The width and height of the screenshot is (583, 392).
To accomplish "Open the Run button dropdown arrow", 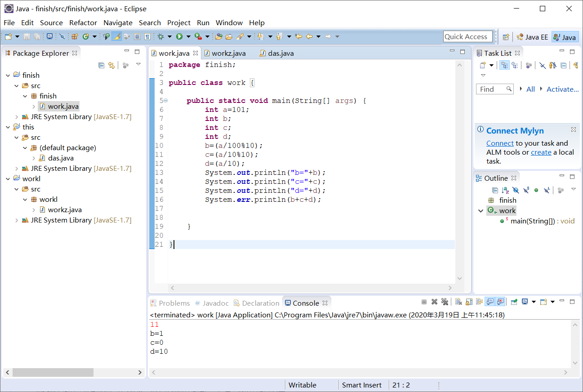I will pyautogui.click(x=188, y=36).
